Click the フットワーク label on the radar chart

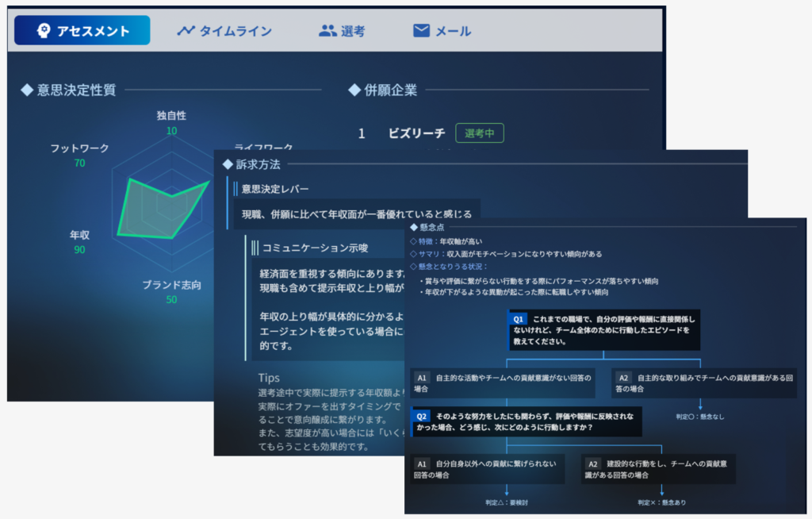coord(79,148)
